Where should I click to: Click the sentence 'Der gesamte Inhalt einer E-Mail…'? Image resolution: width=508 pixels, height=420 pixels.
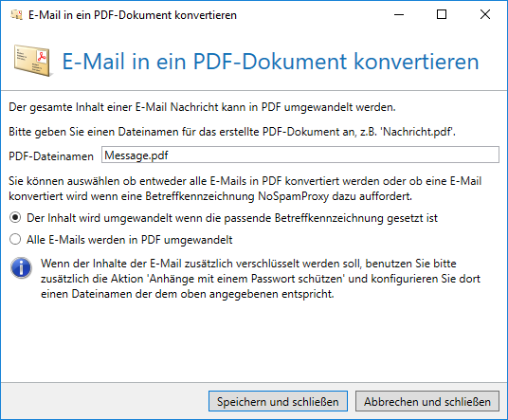pos(202,107)
